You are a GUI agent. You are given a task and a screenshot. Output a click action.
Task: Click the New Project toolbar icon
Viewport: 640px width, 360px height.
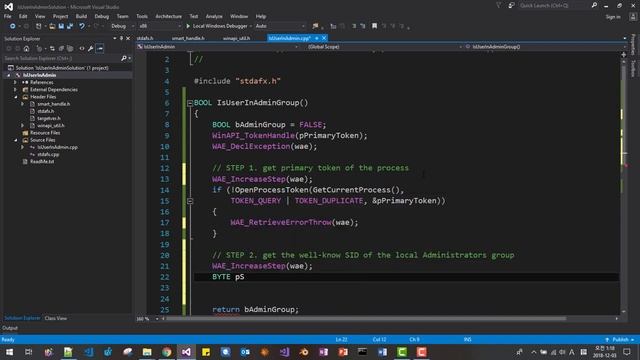point(38,26)
